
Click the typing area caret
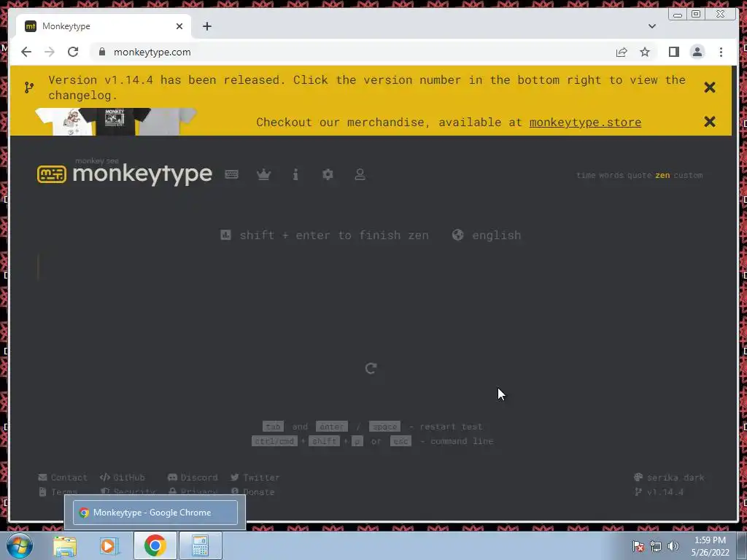[x=38, y=267]
